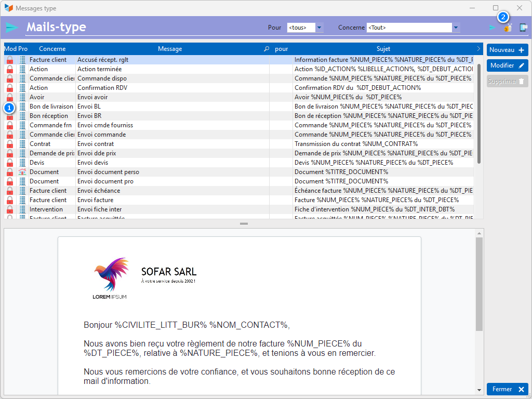Close the dialog with the Fermer button
The image size is (532, 399).
point(507,389)
